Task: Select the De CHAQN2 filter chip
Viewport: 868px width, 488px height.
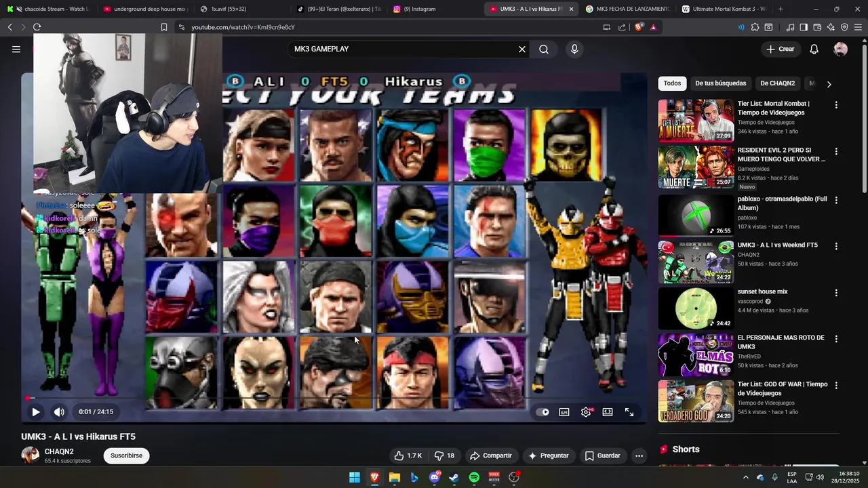Action: [777, 83]
